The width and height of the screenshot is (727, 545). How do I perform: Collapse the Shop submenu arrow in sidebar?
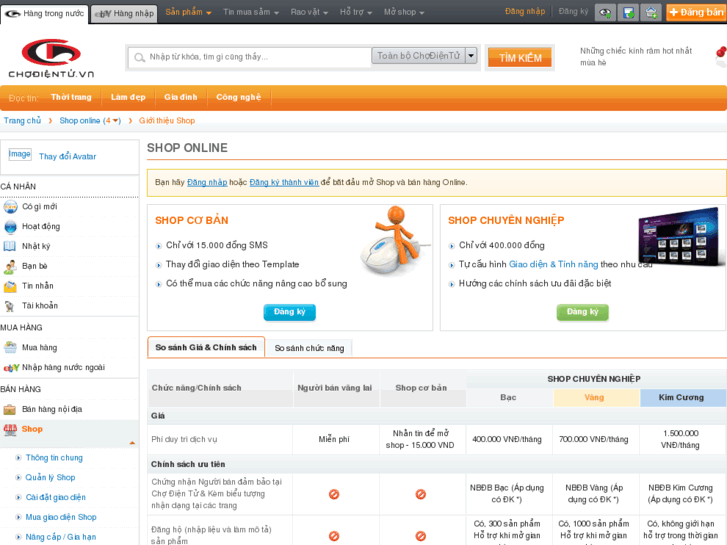[x=132, y=443]
